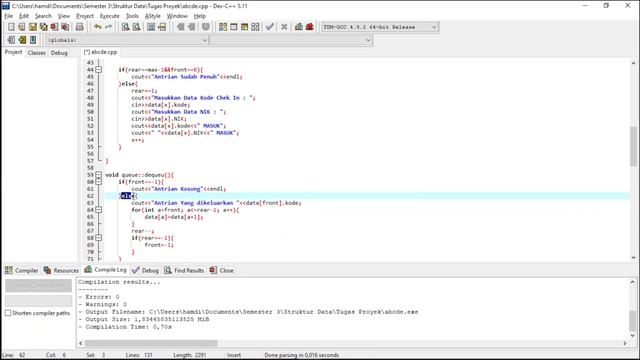Open the Tools menu
Image resolution: width=640 pixels, height=360 pixels.
tap(132, 16)
